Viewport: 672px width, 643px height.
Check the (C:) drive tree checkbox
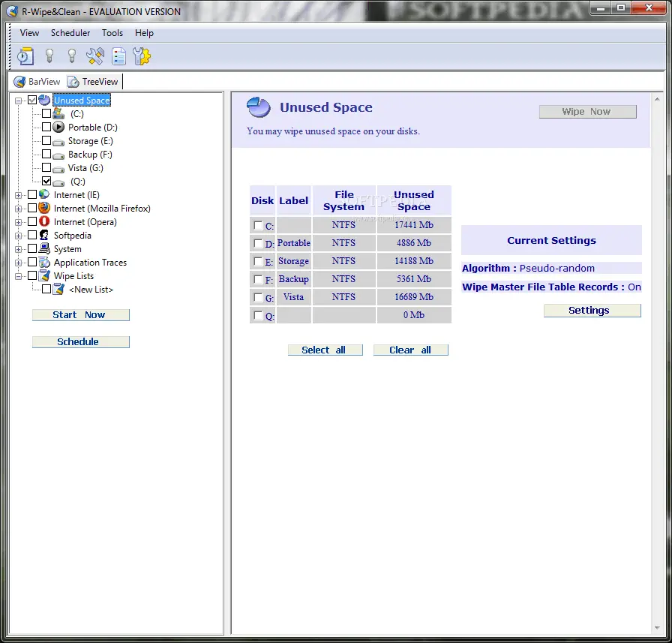coord(46,113)
